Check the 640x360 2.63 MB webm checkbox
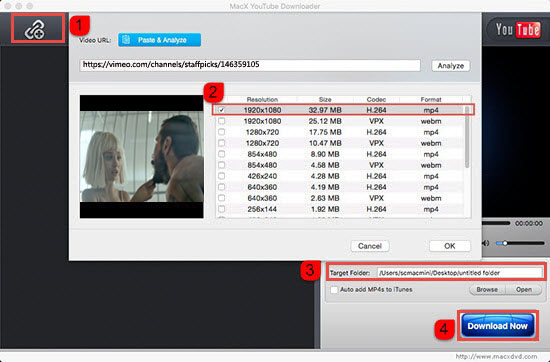The image size is (550, 362). click(221, 198)
